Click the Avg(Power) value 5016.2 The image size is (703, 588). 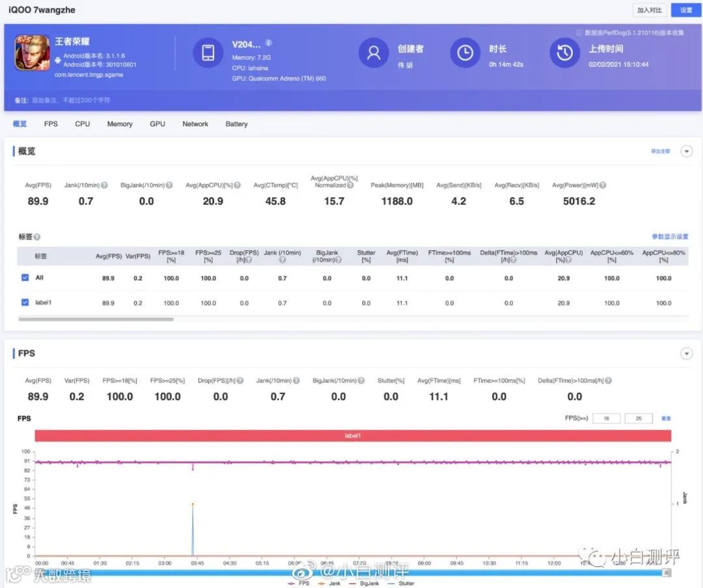pyautogui.click(x=579, y=201)
